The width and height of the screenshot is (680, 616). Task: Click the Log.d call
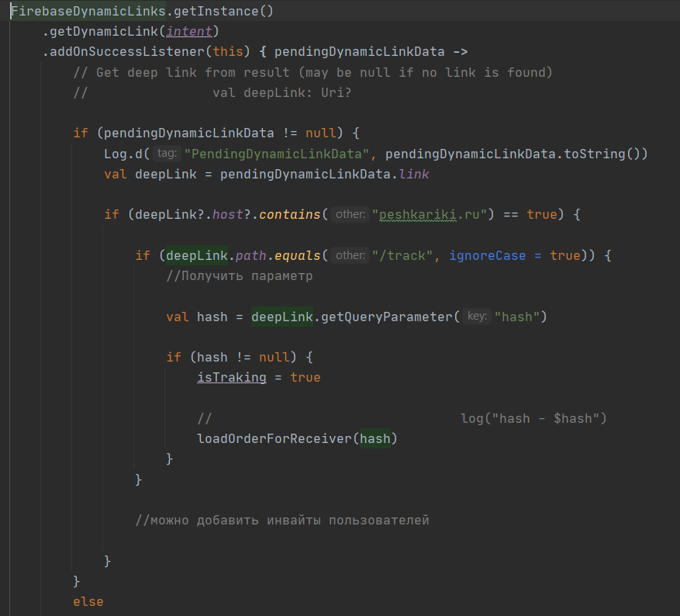click(x=123, y=154)
